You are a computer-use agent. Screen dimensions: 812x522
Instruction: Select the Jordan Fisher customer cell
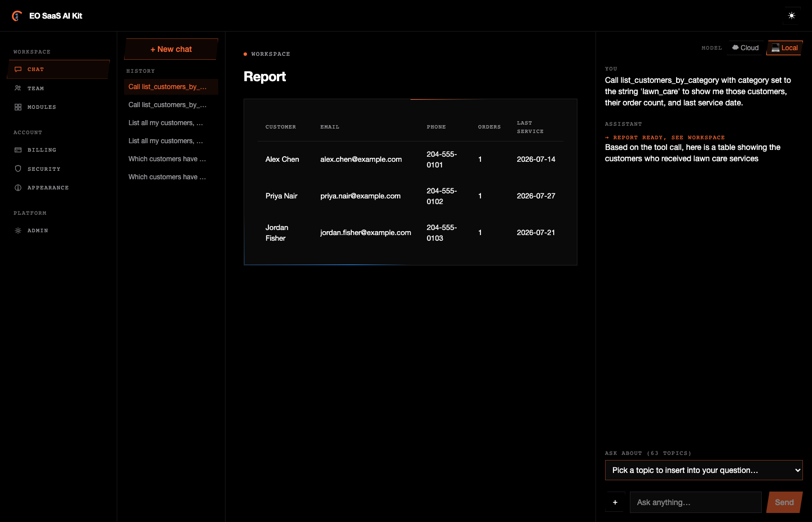point(277,233)
